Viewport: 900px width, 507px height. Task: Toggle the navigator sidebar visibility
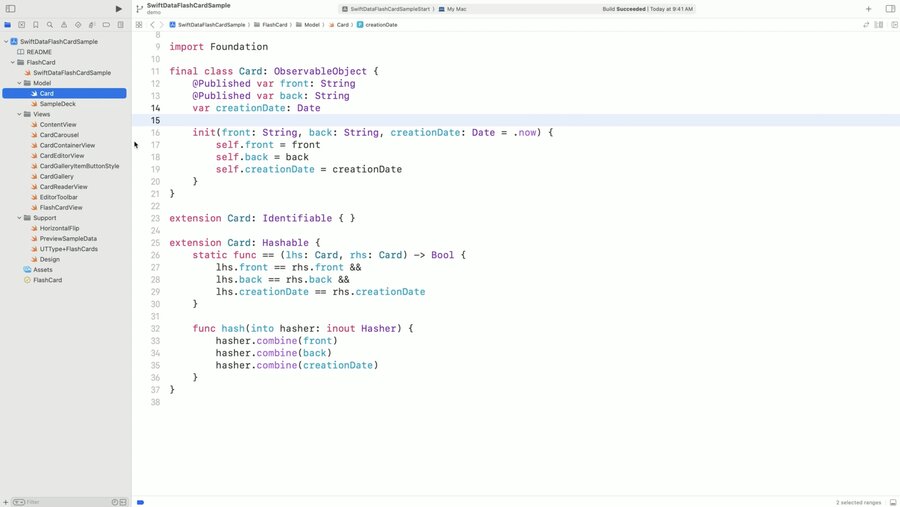[10, 9]
